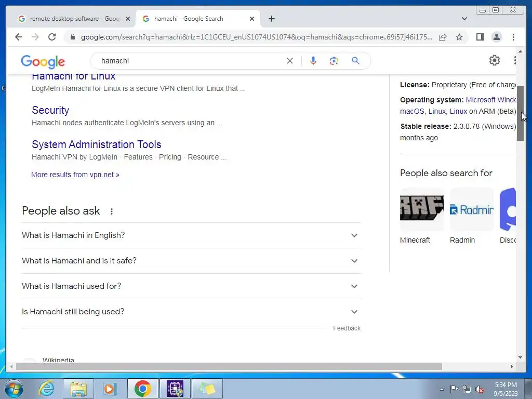This screenshot has width=532, height=399.
Task: Open Chrome three-dot menu
Action: 513,37
